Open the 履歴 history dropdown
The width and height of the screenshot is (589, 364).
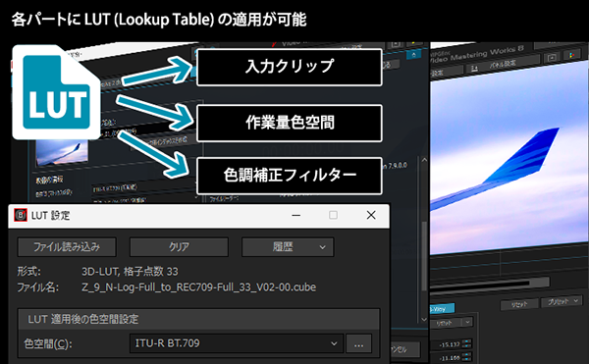click(x=288, y=247)
